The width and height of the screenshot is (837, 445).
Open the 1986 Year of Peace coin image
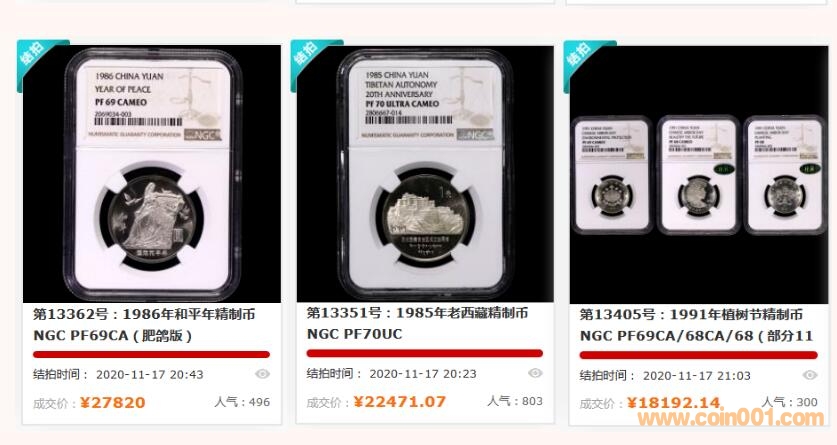point(152,174)
